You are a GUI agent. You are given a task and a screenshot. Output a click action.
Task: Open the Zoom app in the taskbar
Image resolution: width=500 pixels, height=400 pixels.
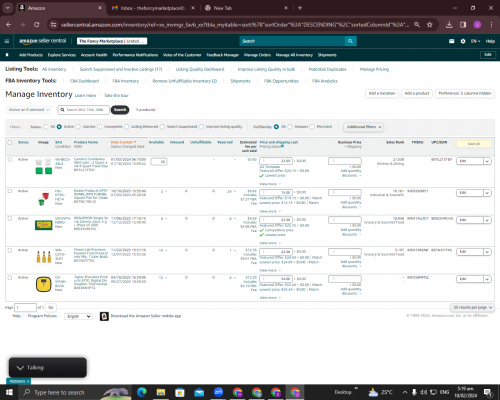click(x=218, y=392)
